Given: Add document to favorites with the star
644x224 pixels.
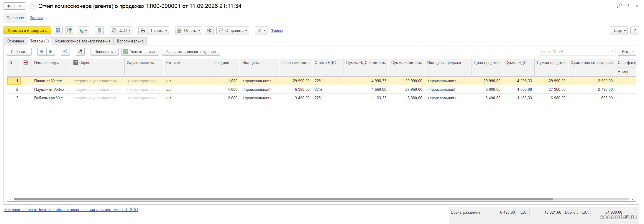Looking at the screenshot, I should tap(32, 6).
